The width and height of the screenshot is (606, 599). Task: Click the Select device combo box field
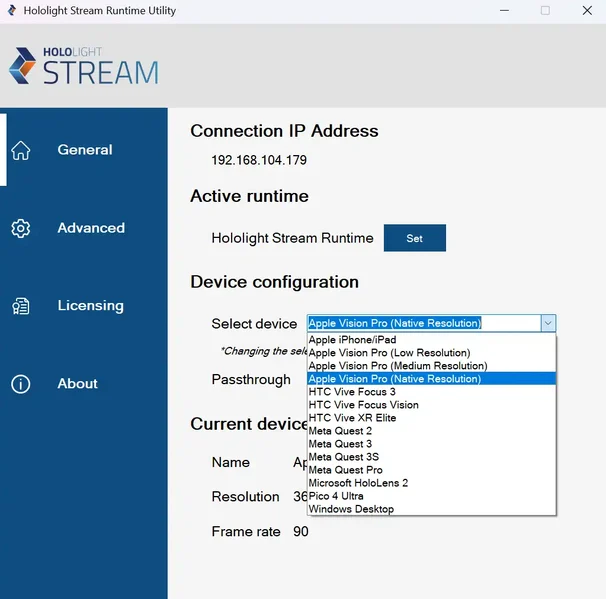(x=431, y=323)
